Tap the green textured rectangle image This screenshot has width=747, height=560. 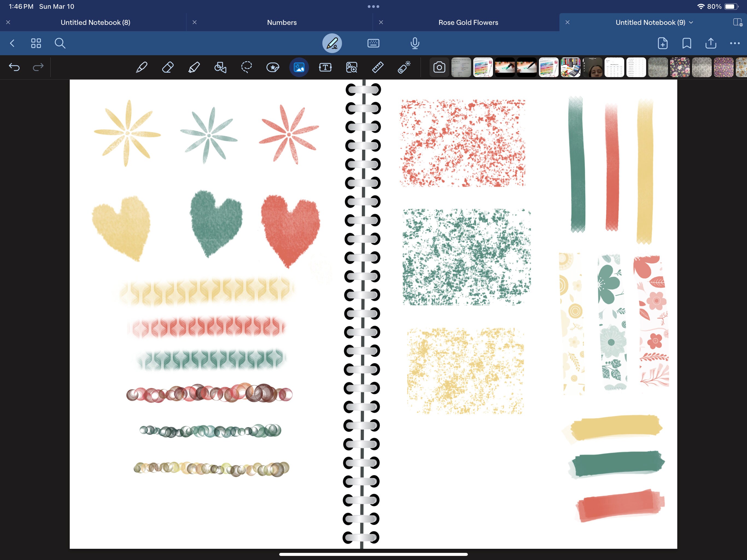pos(466,257)
